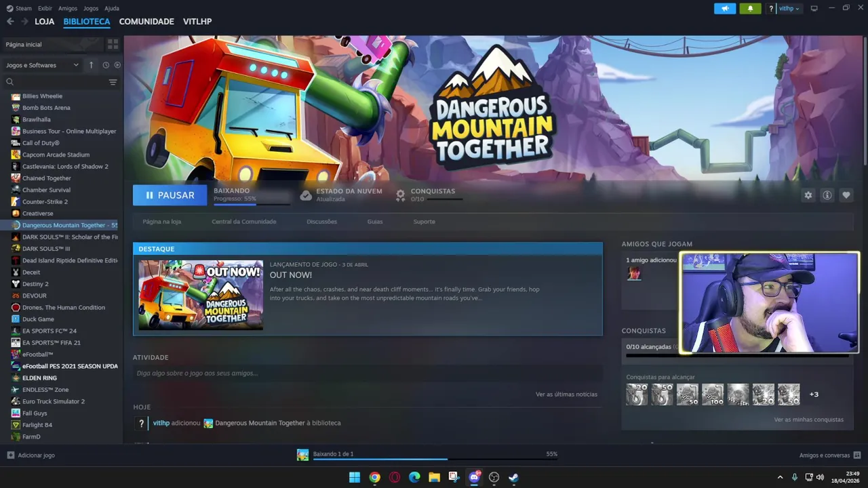Open advanced filters icon beside search

point(113,82)
